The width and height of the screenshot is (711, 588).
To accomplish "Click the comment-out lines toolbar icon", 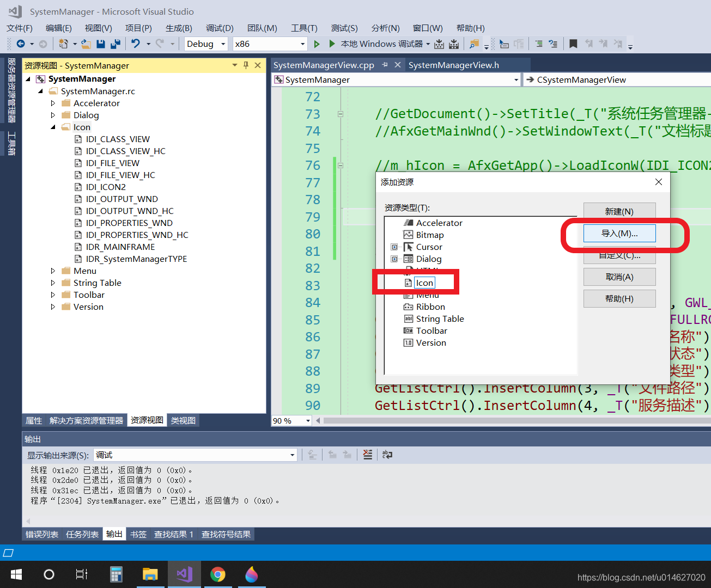I will coord(539,44).
